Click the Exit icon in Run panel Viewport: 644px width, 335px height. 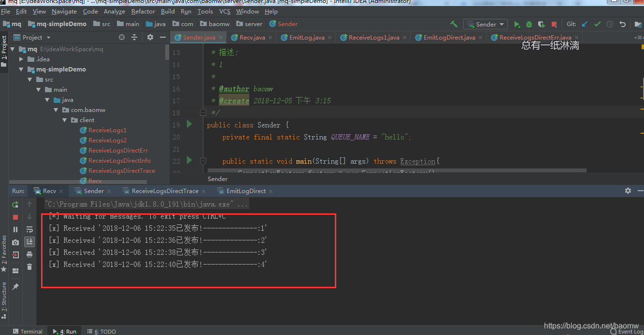click(15, 254)
